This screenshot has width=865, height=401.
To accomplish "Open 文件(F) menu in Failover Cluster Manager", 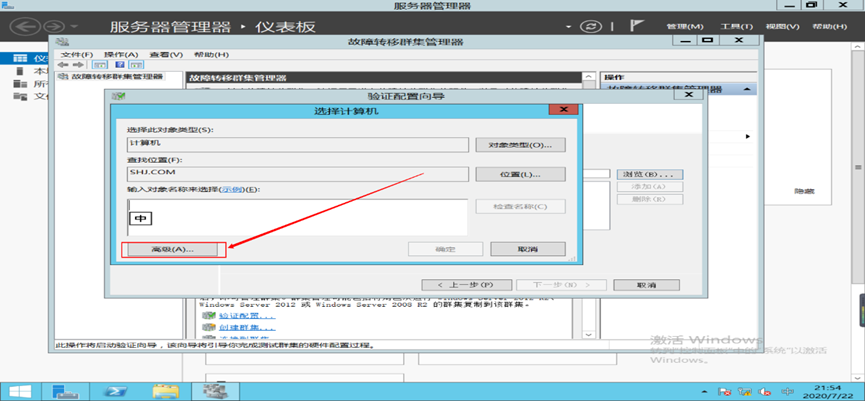I will (77, 55).
